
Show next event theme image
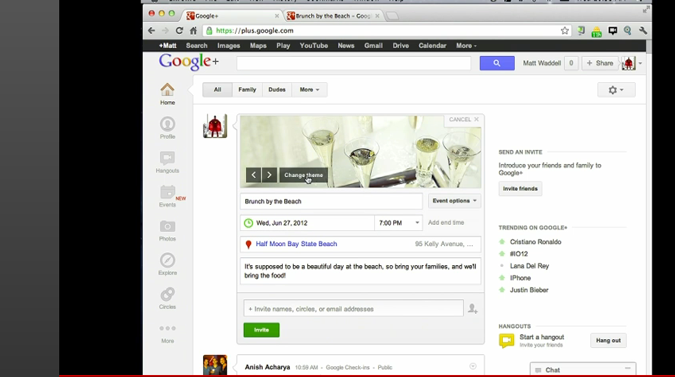[269, 175]
